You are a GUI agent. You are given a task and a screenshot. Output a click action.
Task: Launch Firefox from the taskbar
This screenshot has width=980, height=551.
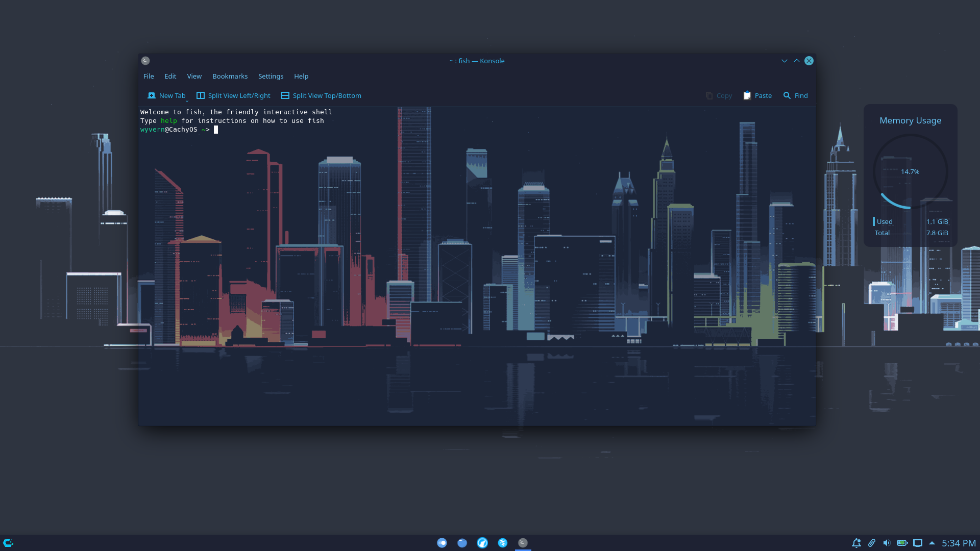(x=482, y=542)
